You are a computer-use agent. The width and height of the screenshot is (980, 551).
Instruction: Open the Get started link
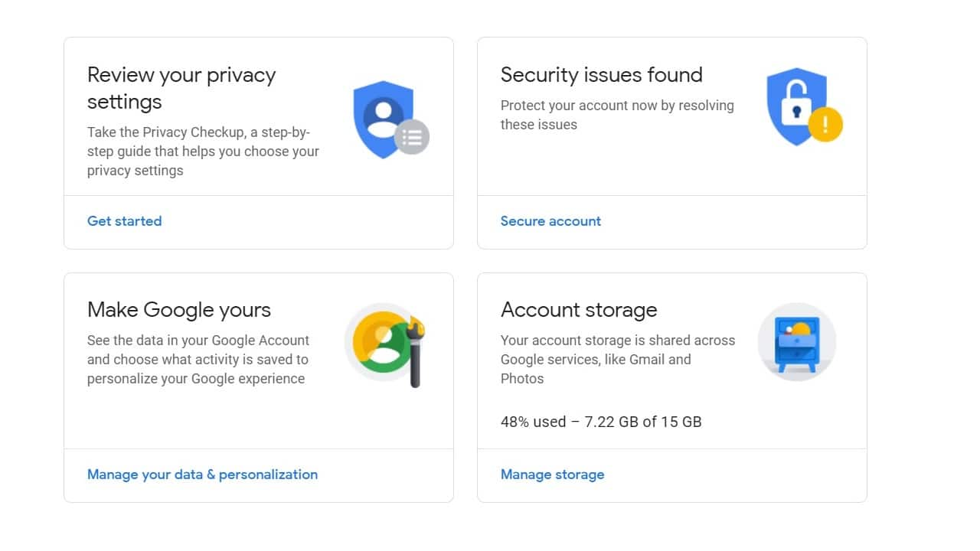124,221
